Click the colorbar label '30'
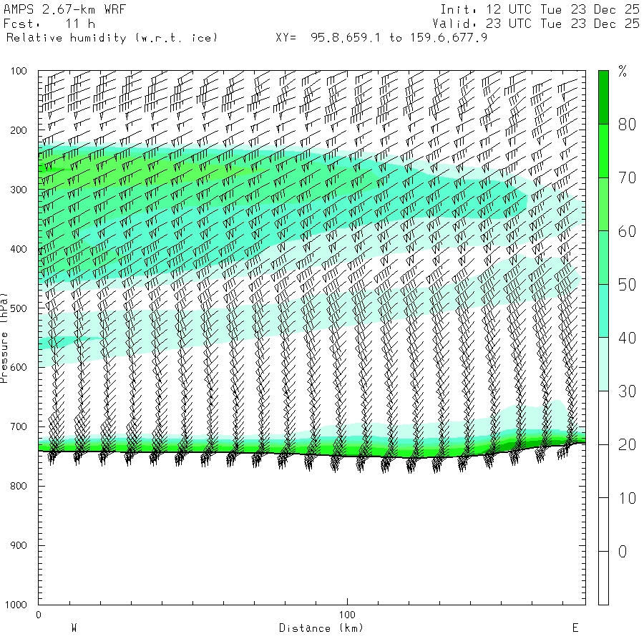644x644 pixels. [627, 391]
